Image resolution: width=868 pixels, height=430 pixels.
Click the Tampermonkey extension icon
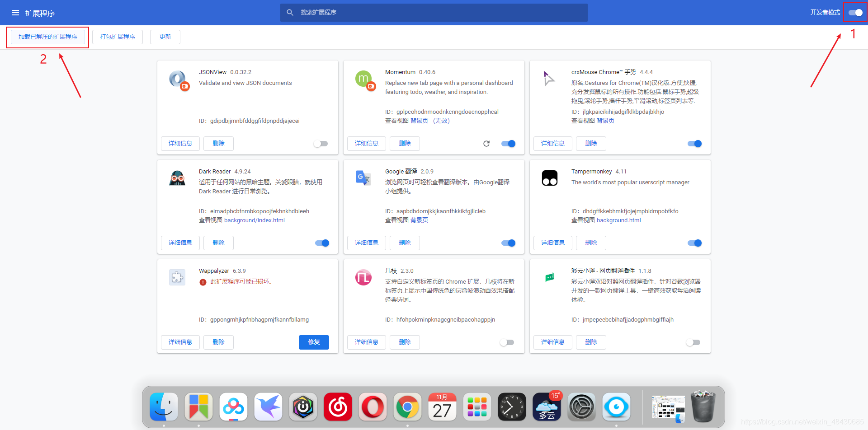coord(550,178)
